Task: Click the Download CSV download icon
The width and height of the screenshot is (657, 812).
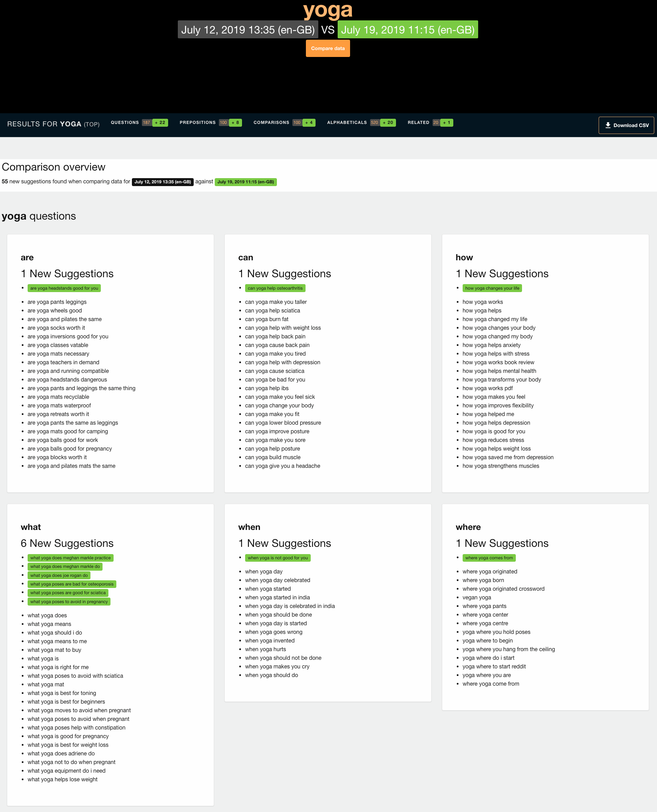Action: 609,125
